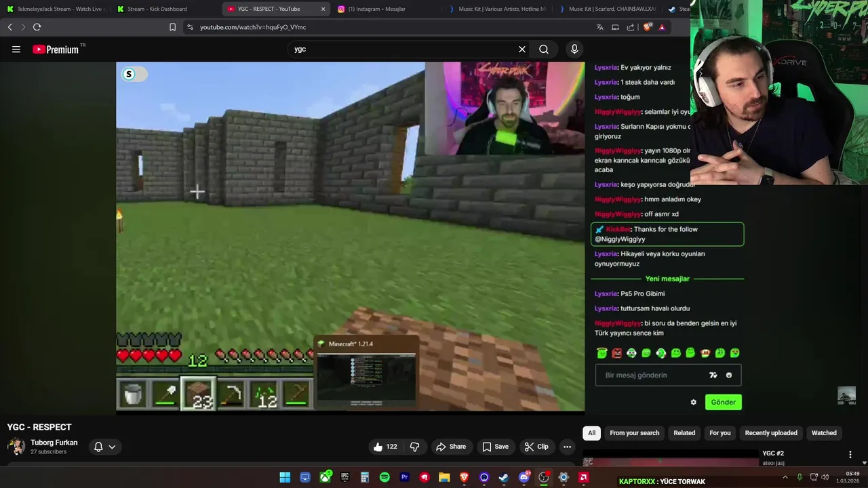This screenshot has width=868, height=488.
Task: Open Steam from the taskbar
Action: coord(504,478)
